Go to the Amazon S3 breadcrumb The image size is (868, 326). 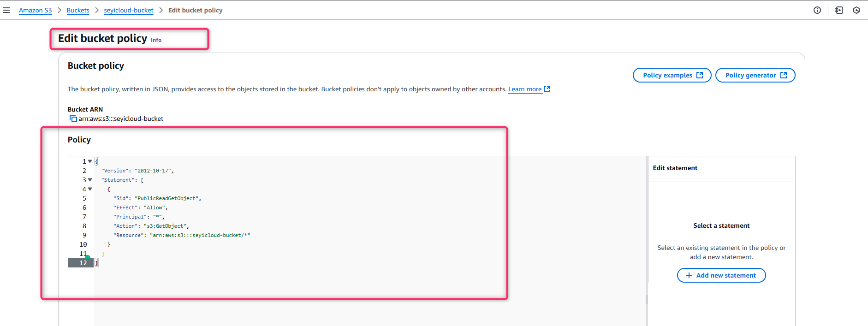36,10
